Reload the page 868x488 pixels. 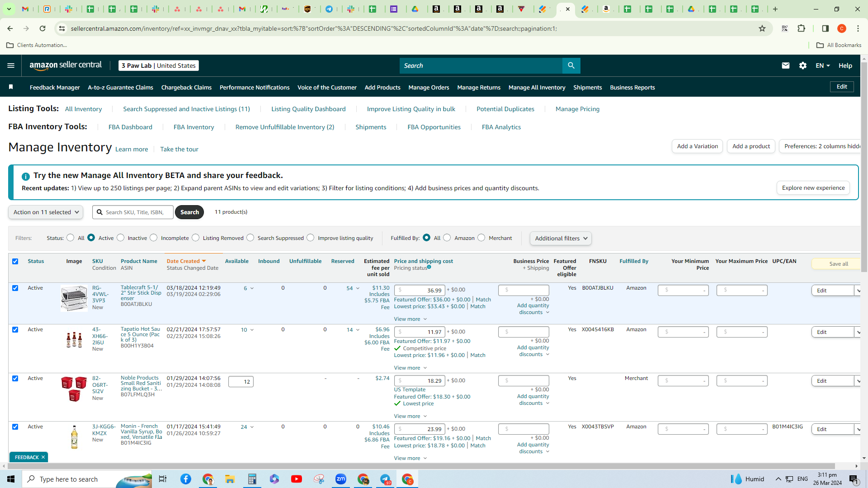(42, 28)
